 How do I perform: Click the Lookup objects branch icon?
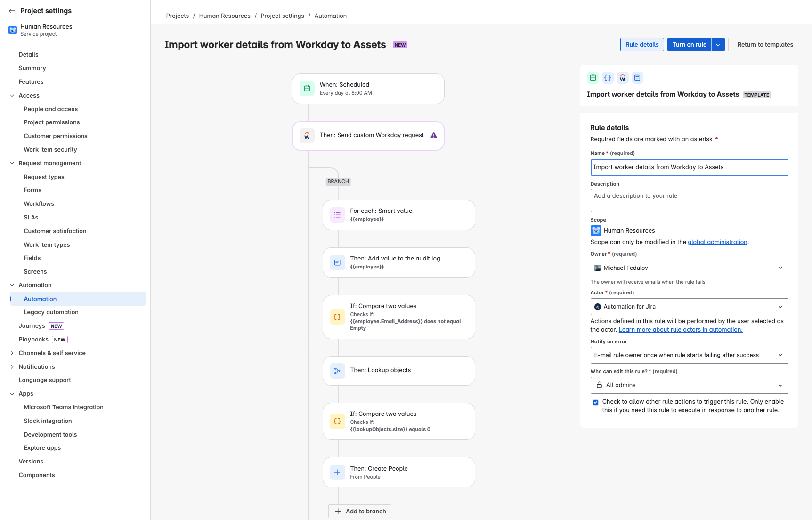(x=337, y=371)
